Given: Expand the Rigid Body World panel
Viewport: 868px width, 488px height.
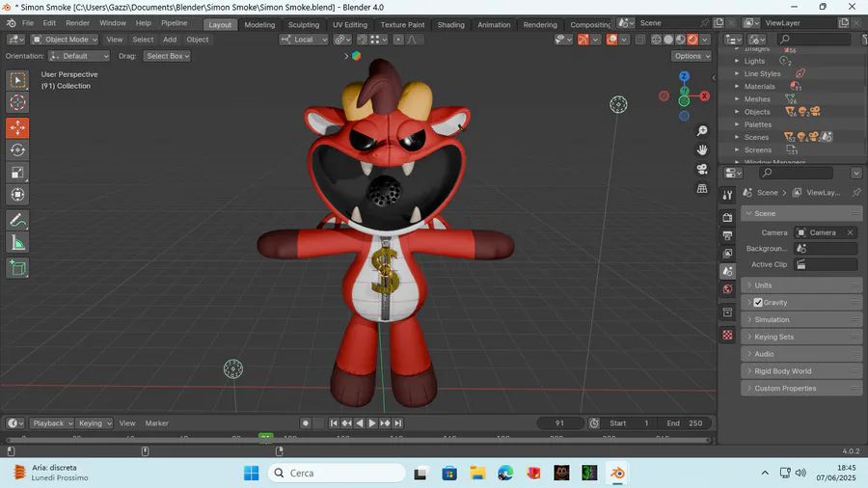Looking at the screenshot, I should click(801, 371).
